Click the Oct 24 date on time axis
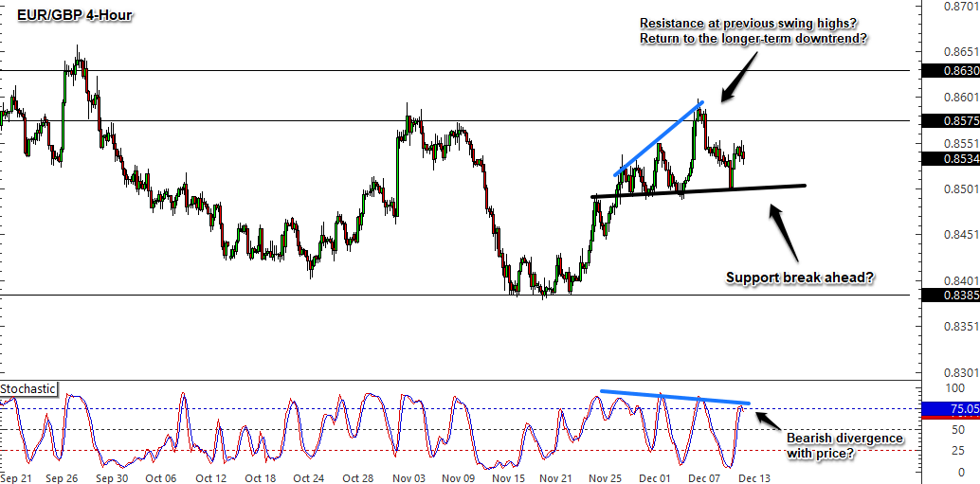The height and width of the screenshot is (484, 980). coord(310,476)
